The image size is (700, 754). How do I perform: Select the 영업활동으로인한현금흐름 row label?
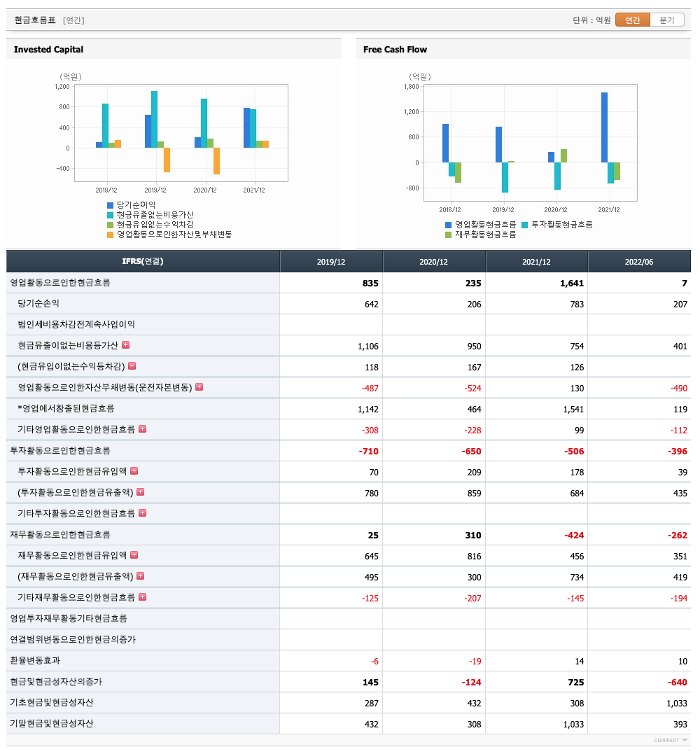point(60,282)
